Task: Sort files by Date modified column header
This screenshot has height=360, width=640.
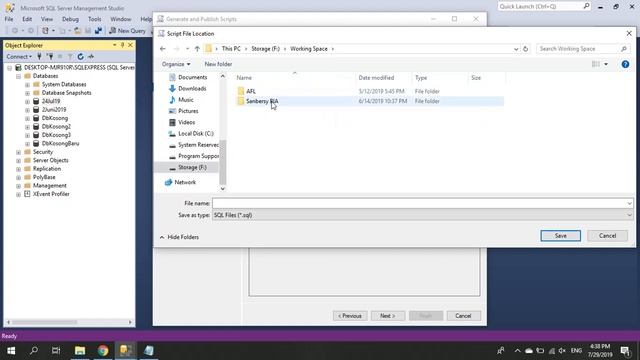Action: [376, 78]
